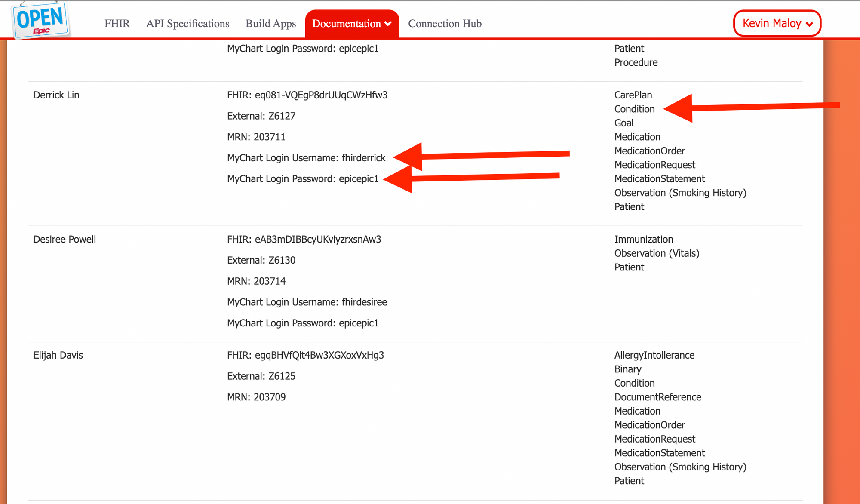Click Binary resource entry
This screenshot has width=860, height=504.
[x=628, y=369]
